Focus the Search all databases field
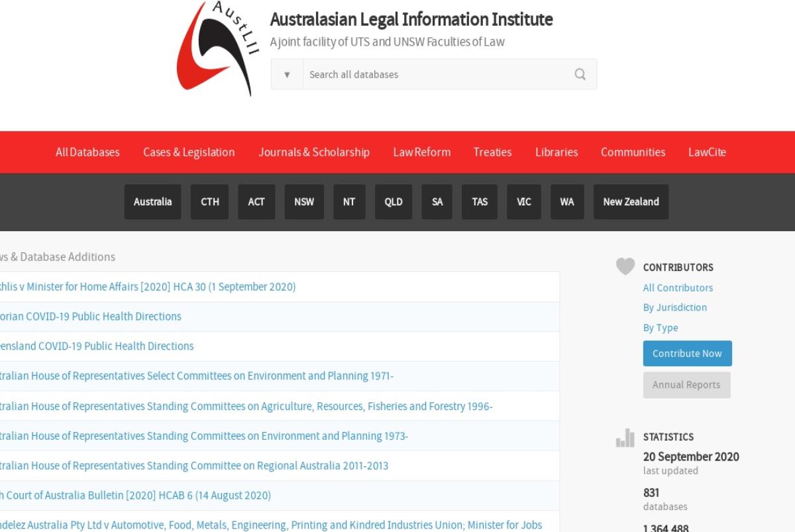The width and height of the screenshot is (795, 532). point(435,74)
